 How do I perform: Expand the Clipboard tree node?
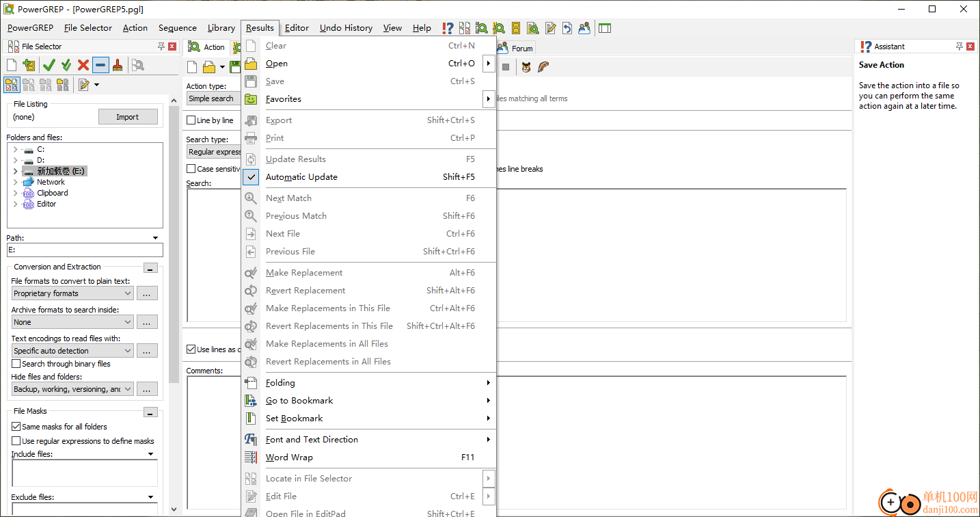click(x=15, y=193)
